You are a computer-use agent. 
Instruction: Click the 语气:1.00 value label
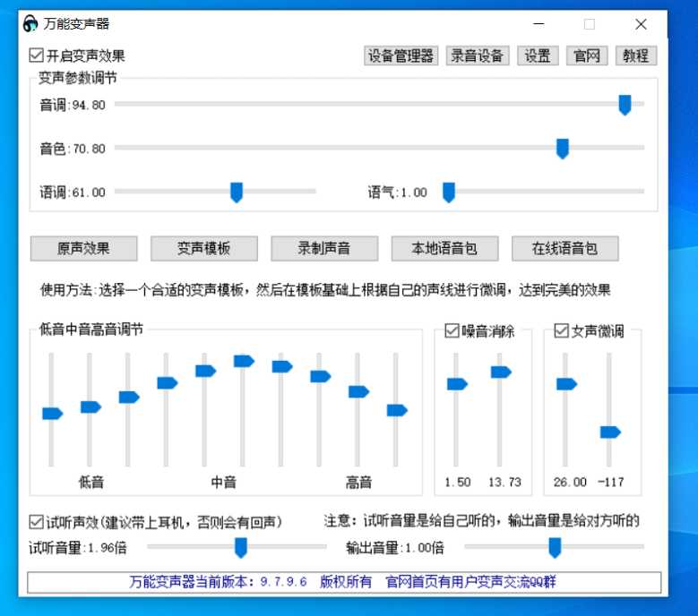[398, 192]
